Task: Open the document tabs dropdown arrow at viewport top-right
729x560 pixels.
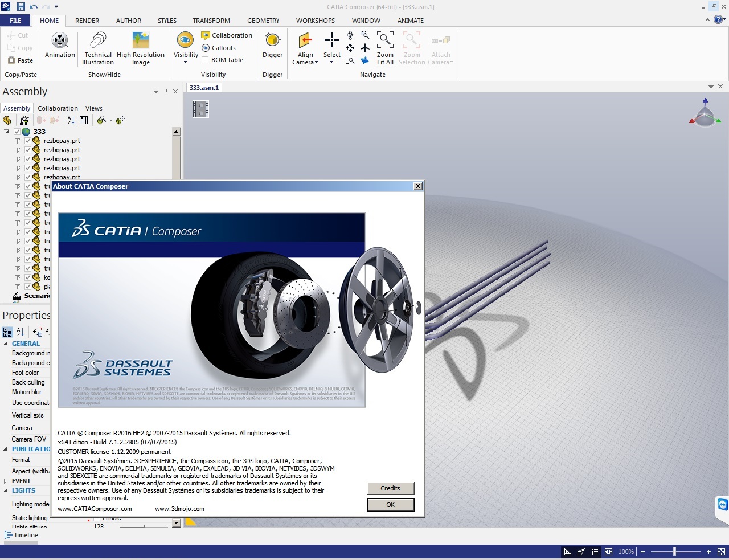Action: click(x=711, y=87)
